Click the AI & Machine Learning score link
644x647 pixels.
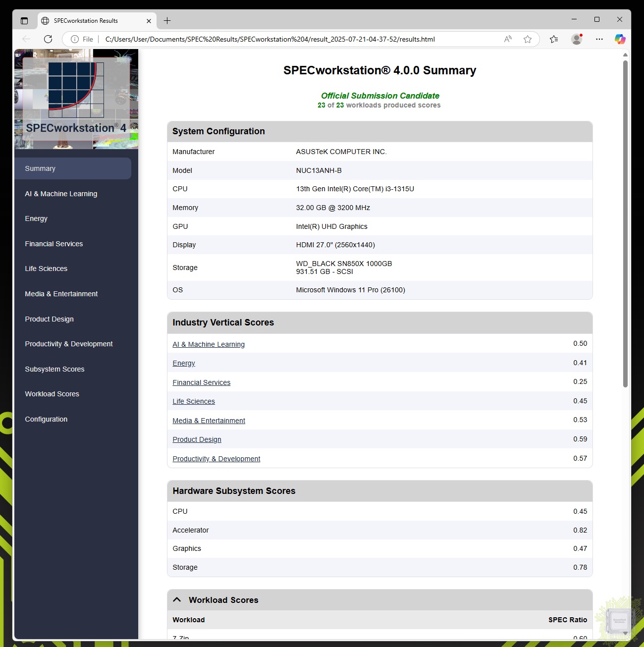(209, 344)
